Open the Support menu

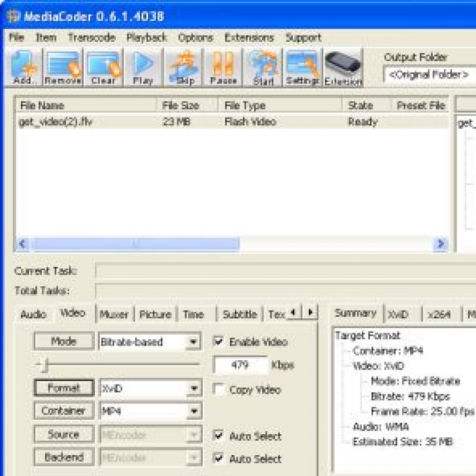(x=303, y=38)
